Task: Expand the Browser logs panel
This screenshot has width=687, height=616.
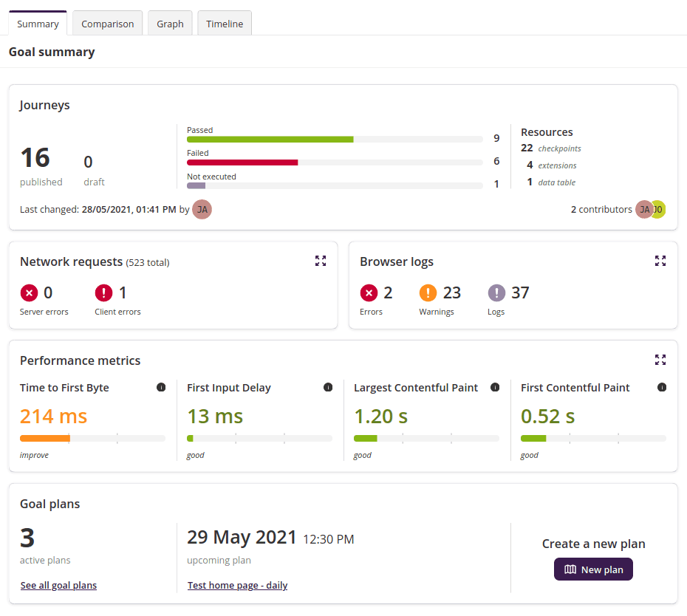Action: [x=660, y=261]
